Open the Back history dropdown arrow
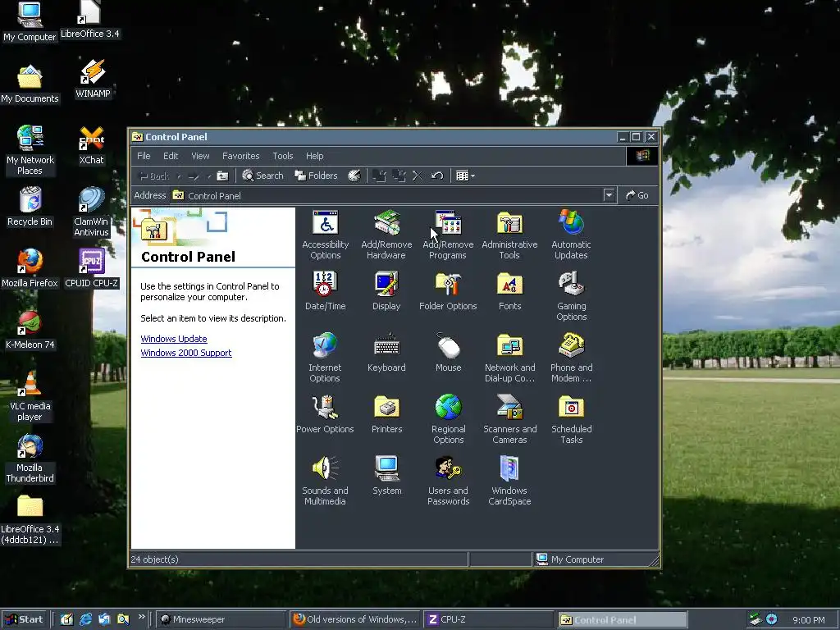Screen dimensions: 840x630 (179, 176)
